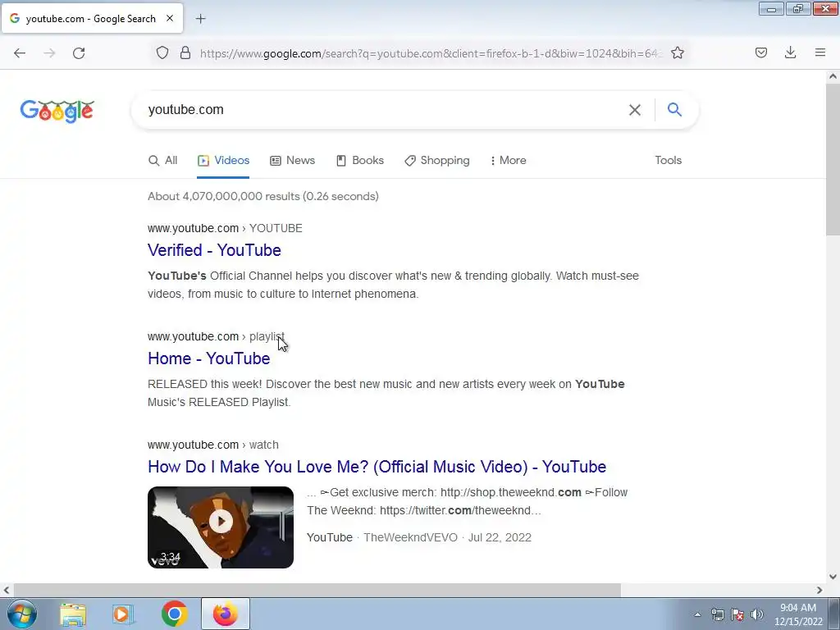
Task: Bookmark this page with the star icon
Action: pyautogui.click(x=677, y=52)
